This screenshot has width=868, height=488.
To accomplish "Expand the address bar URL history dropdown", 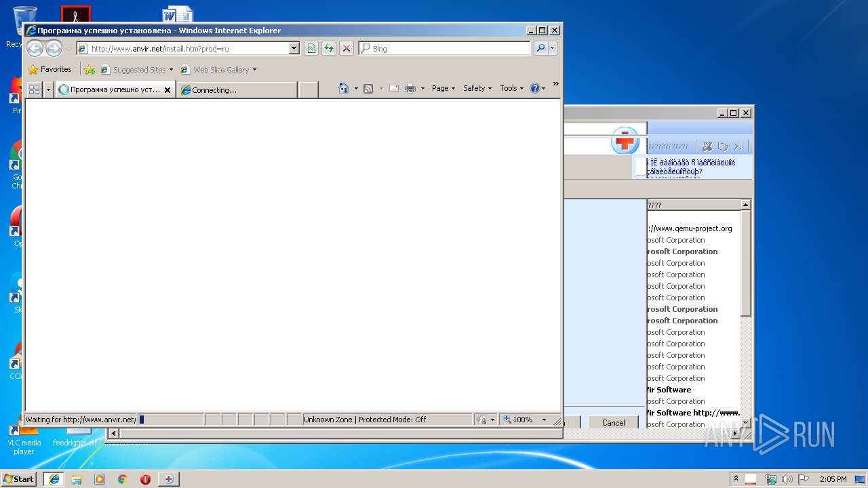I will coord(294,49).
